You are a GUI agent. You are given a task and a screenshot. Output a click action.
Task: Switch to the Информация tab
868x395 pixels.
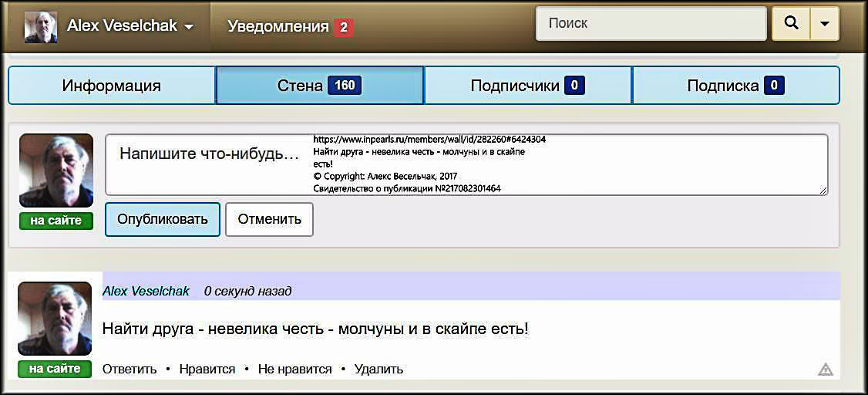click(112, 86)
